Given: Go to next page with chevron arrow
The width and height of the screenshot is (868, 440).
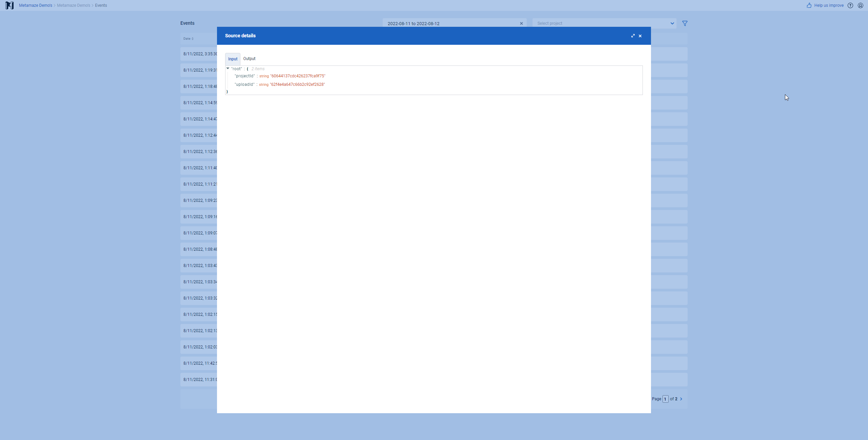Looking at the screenshot, I should (681, 399).
